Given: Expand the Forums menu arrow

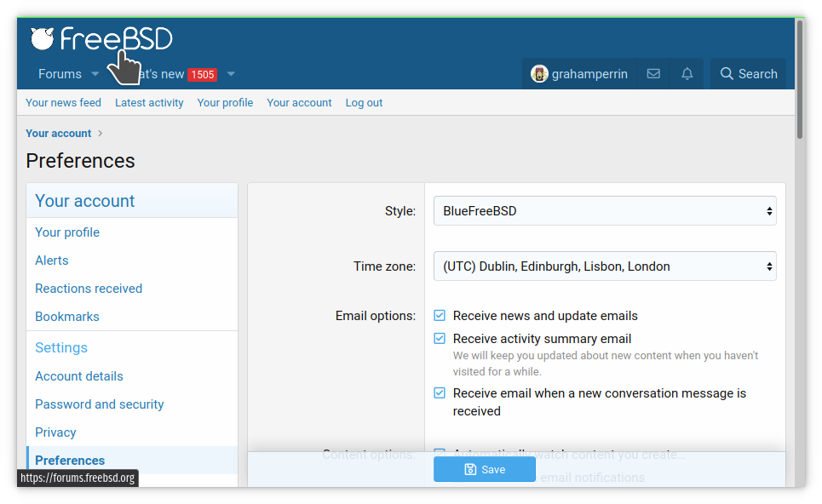Looking at the screenshot, I should 95,74.
